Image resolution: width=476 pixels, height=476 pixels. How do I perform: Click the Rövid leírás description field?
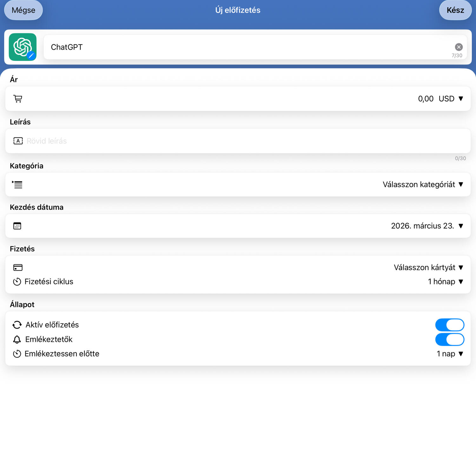tap(222, 141)
